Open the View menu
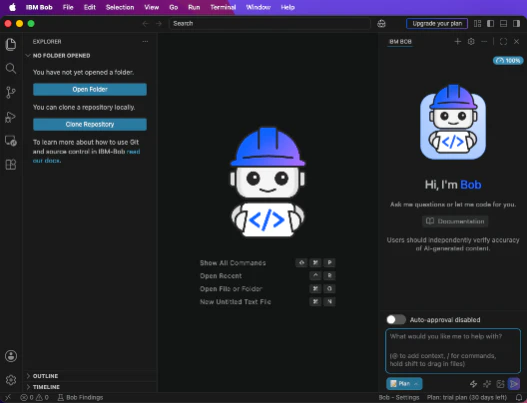This screenshot has width=527, height=403. click(x=152, y=7)
